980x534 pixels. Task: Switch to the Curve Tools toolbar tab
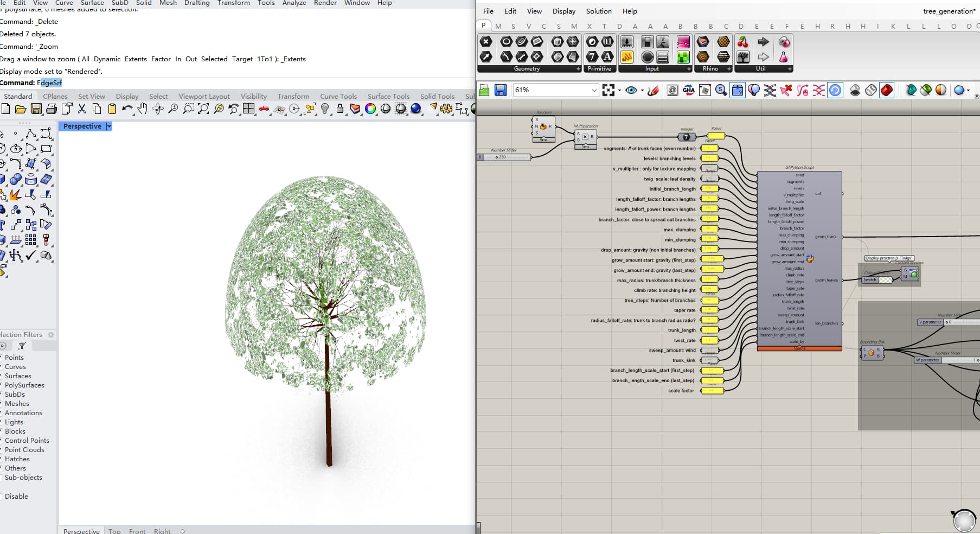(x=338, y=97)
